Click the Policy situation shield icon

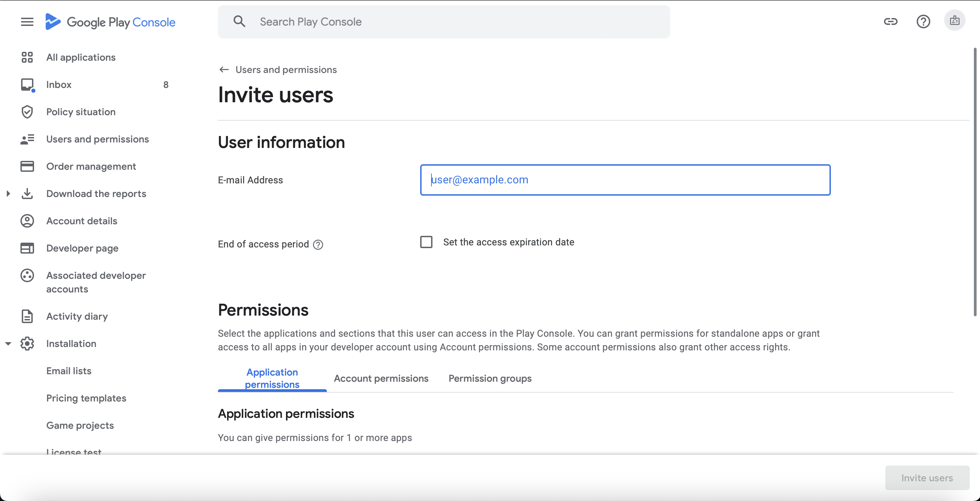tap(27, 112)
